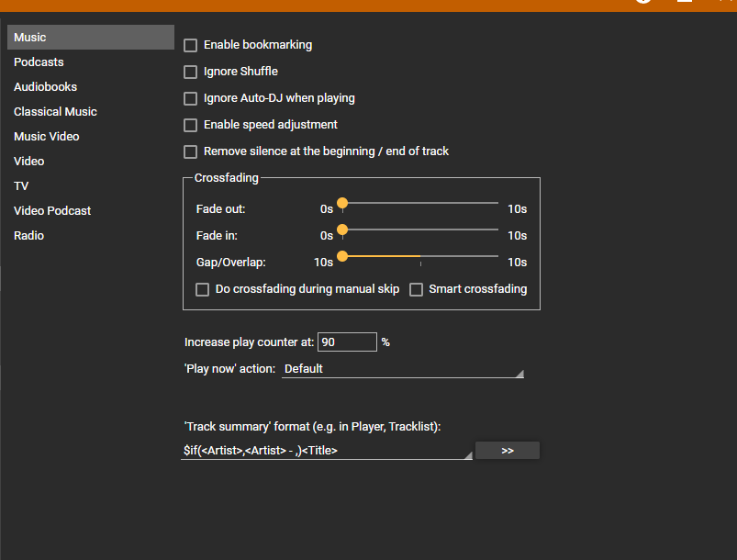Click the Increase play counter percentage field

(x=347, y=342)
